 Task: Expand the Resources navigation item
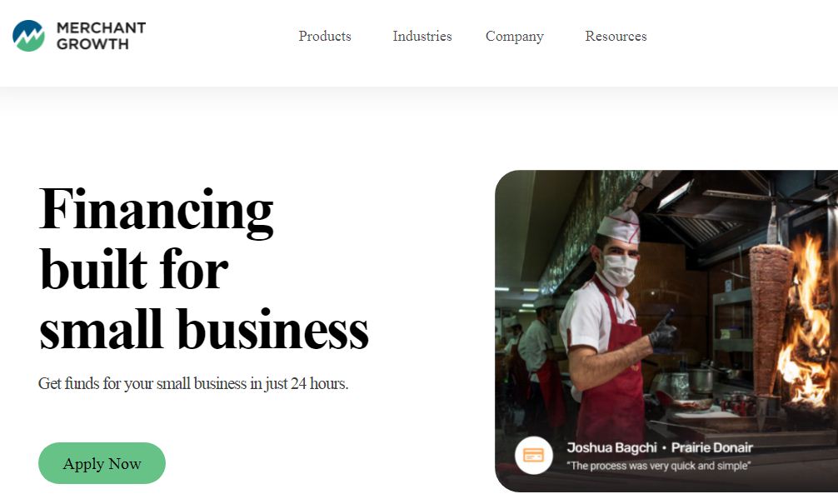coord(616,37)
